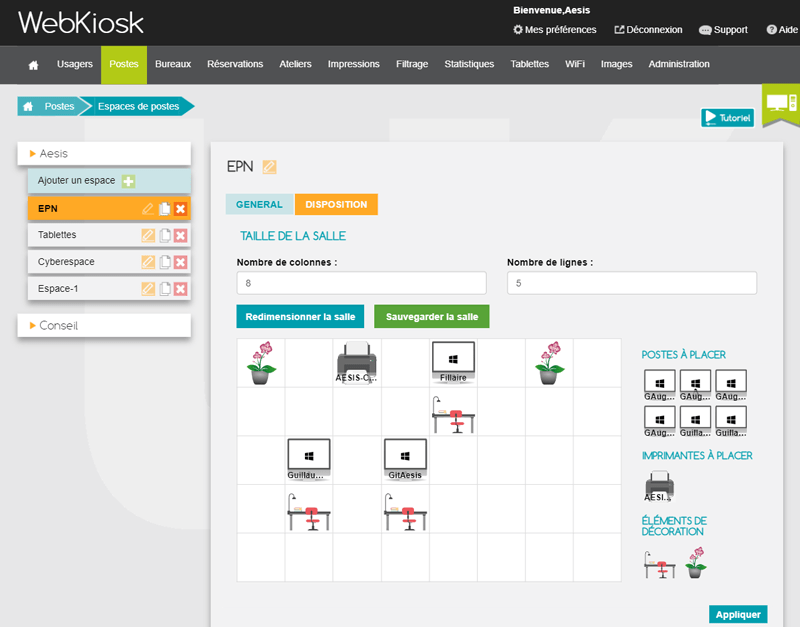
Task: Open the Aide help link
Action: click(x=782, y=30)
